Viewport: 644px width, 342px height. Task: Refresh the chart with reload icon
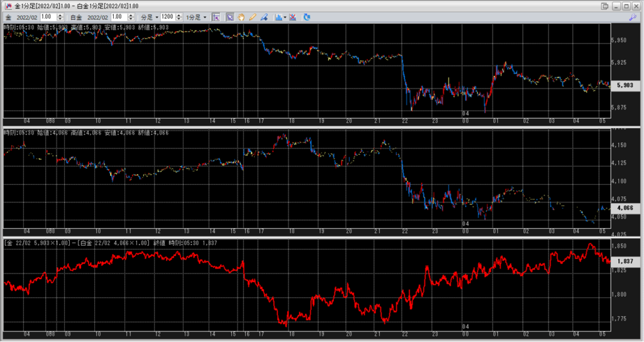(x=306, y=17)
